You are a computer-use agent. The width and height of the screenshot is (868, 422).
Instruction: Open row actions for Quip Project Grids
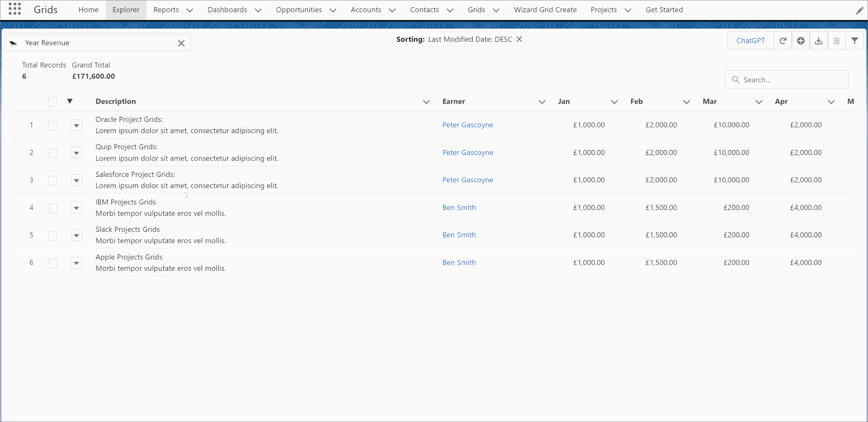(x=76, y=153)
